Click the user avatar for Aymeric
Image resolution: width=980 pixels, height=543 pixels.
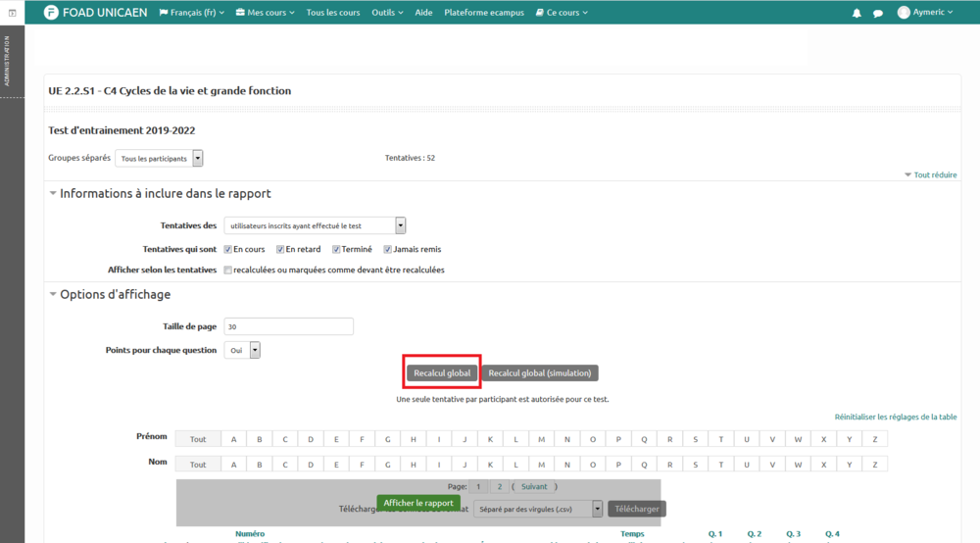pyautogui.click(x=904, y=13)
